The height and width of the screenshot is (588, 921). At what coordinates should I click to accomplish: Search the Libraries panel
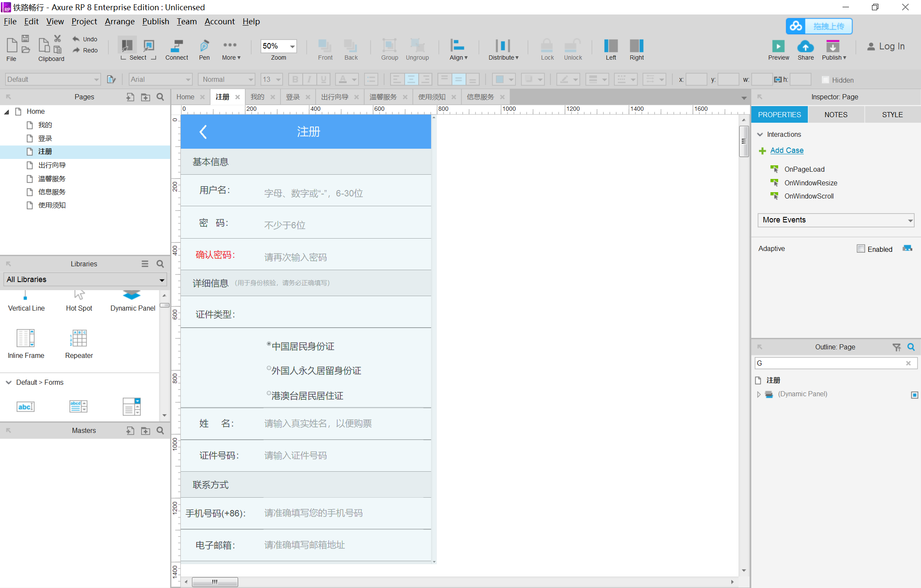click(160, 264)
